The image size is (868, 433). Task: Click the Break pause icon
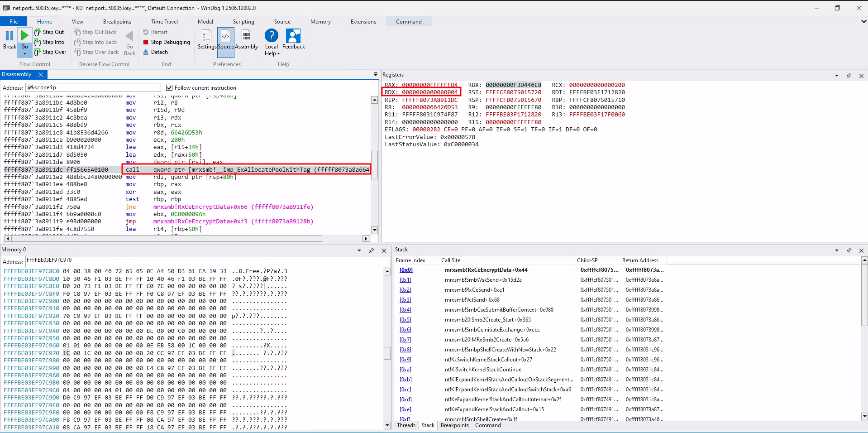(9, 36)
